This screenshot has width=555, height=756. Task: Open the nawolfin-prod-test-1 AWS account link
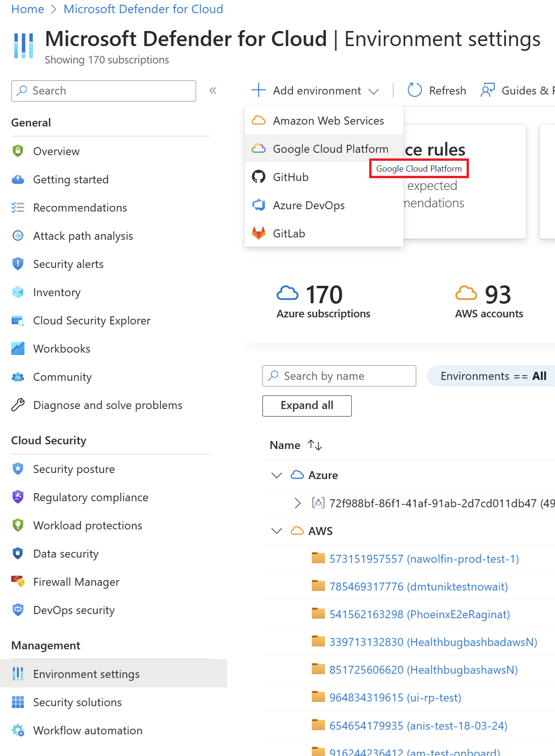click(x=424, y=559)
